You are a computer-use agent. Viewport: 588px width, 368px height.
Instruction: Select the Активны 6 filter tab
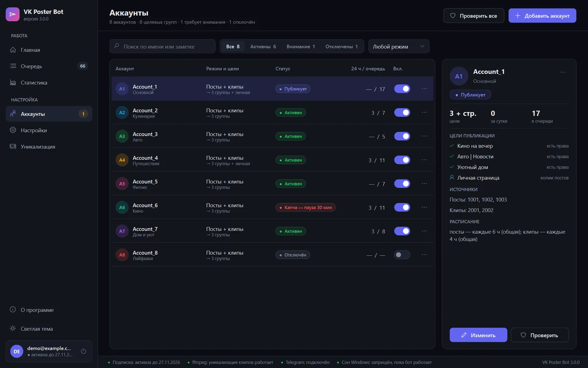point(263,46)
